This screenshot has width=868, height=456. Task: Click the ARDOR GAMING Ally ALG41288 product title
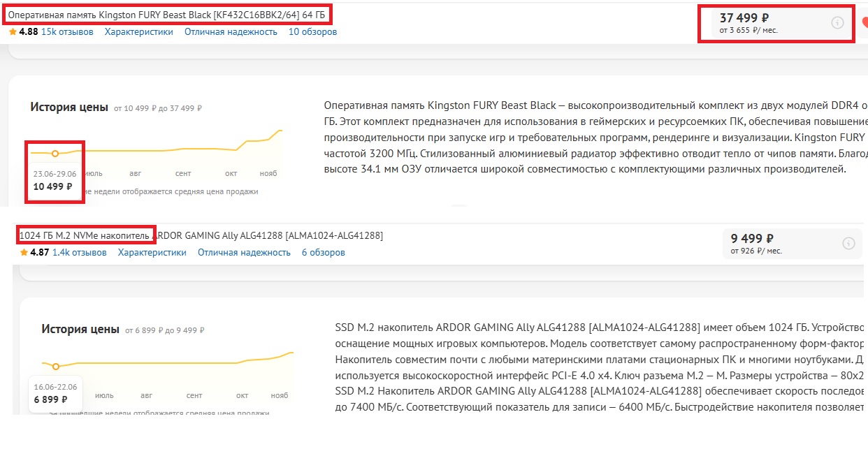[x=201, y=235]
